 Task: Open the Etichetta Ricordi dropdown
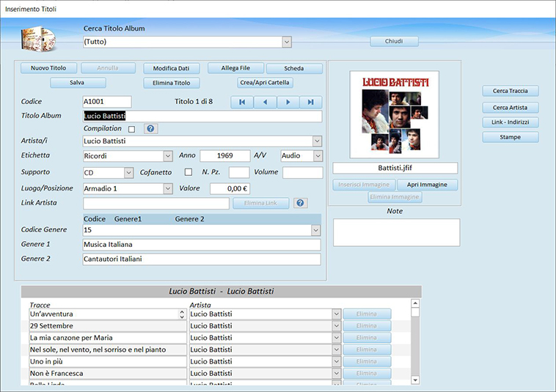point(168,156)
